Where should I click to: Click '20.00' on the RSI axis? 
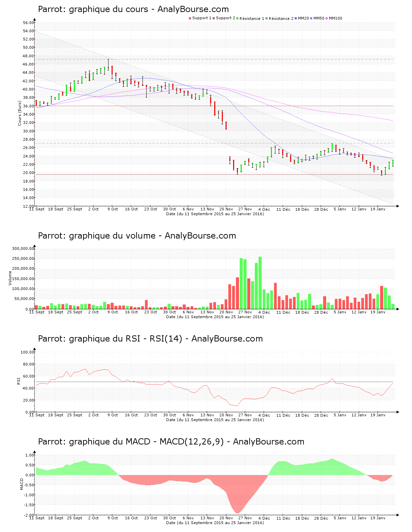pos(28,400)
